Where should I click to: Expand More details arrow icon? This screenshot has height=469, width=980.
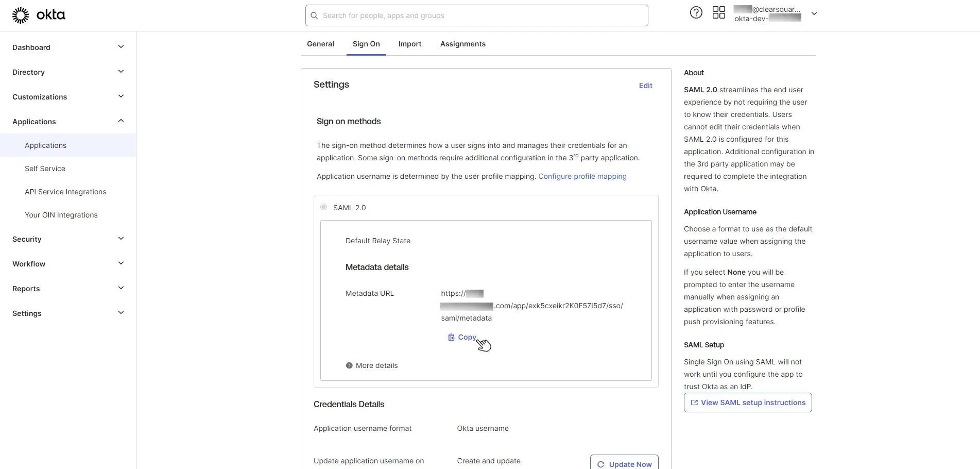click(349, 365)
